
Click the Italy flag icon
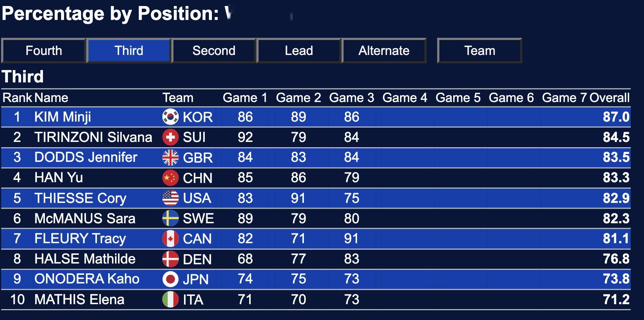(170, 300)
